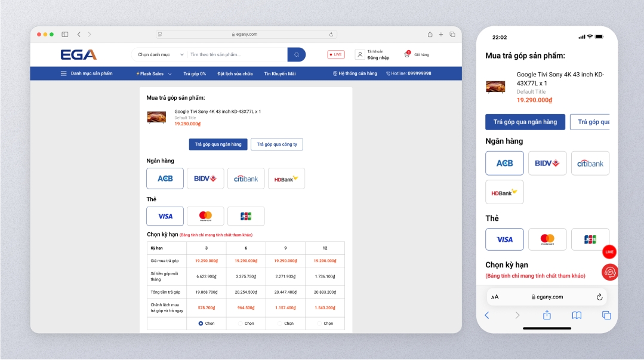This screenshot has height=360, width=644.
Task: Click the red LIVE badge in header
Action: coord(335,55)
